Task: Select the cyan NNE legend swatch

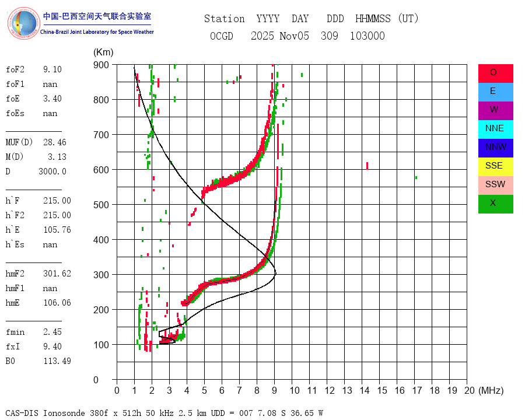Action: tap(495, 129)
